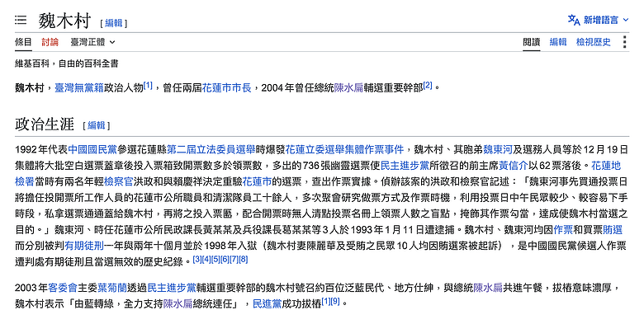The image size is (644, 324).
Task: Follow the 魏東河 link
Action: (498, 150)
